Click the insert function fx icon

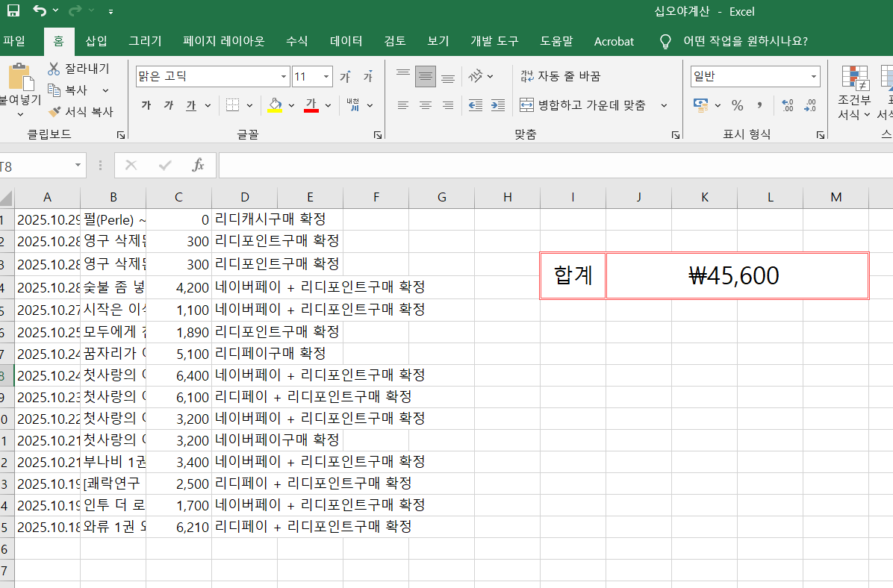198,165
